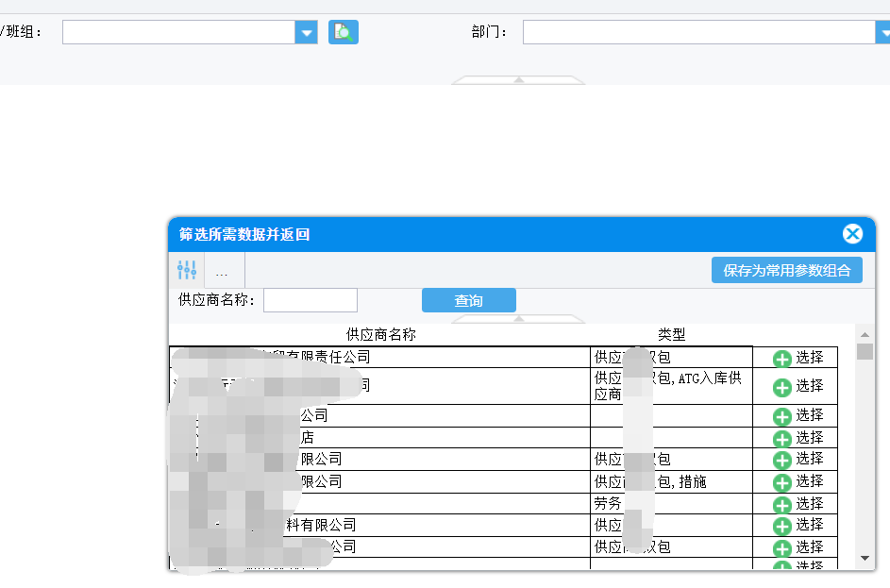The width and height of the screenshot is (890, 588).
Task: Click inside the 部门 input field
Action: 698,32
